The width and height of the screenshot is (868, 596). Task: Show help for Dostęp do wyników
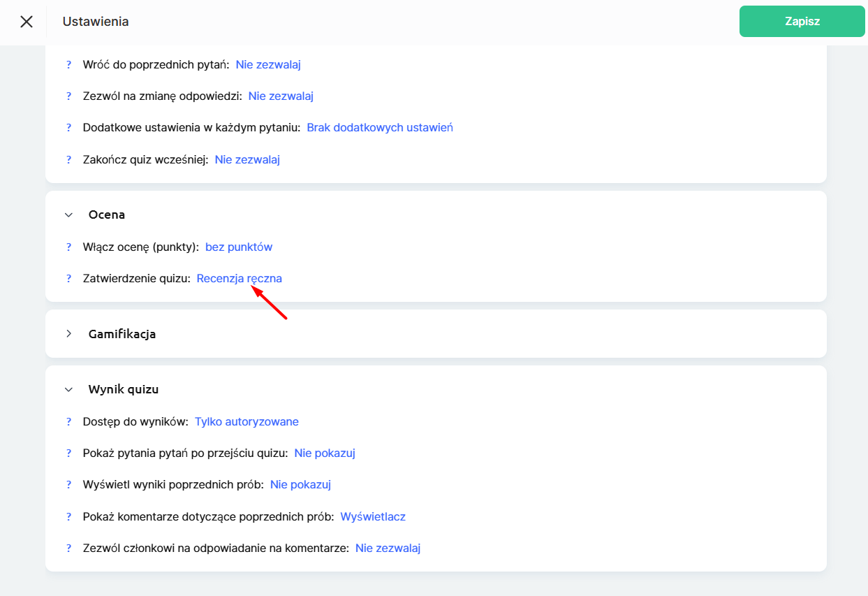click(x=69, y=421)
